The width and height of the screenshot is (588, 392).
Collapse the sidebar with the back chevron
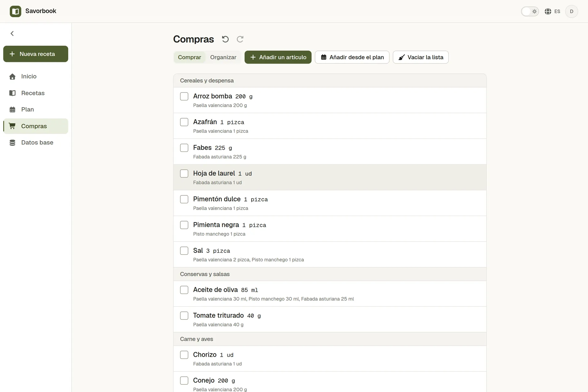pos(12,33)
